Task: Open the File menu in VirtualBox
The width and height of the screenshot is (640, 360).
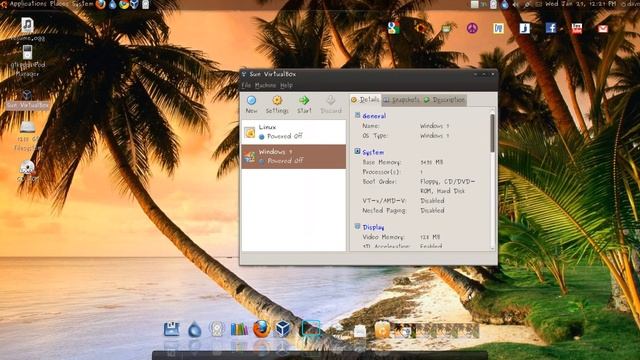Action: (x=246, y=85)
